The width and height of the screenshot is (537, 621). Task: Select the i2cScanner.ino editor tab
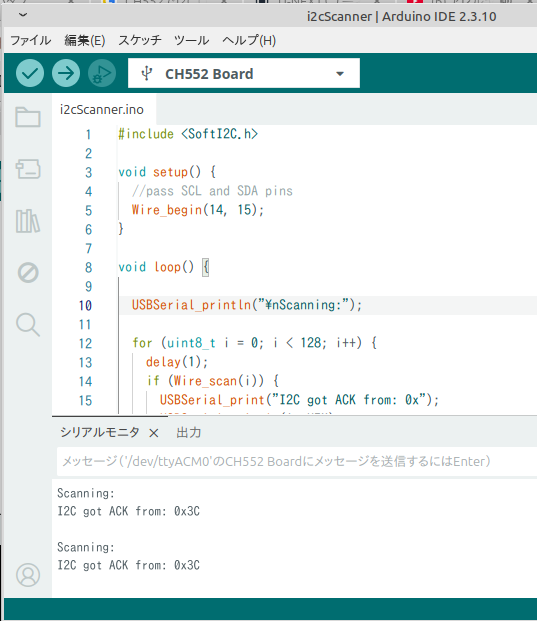coord(102,109)
